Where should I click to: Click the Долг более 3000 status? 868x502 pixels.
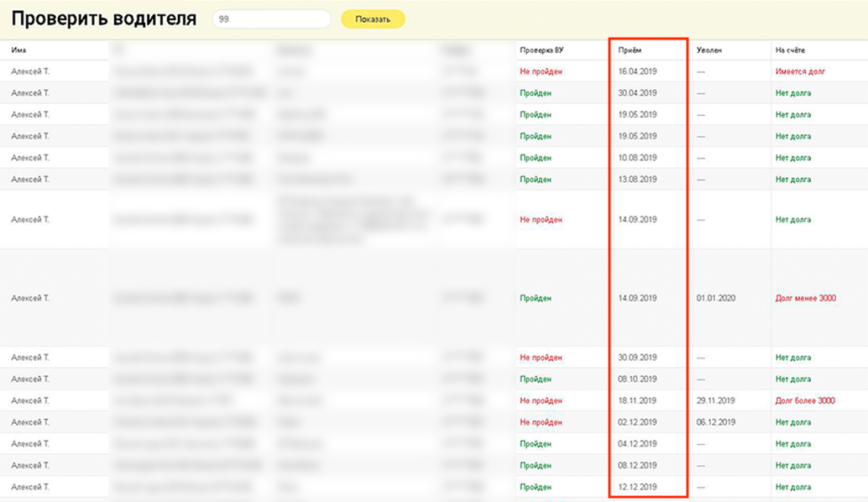tap(805, 400)
